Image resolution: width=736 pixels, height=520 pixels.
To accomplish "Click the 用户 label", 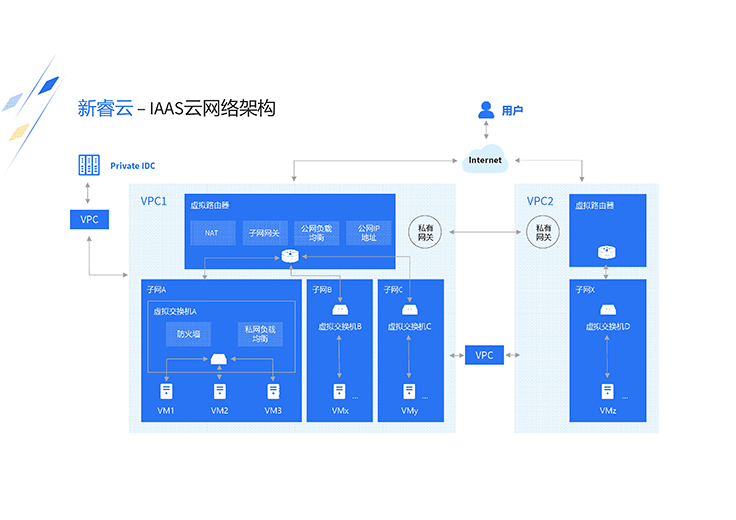I will [512, 111].
